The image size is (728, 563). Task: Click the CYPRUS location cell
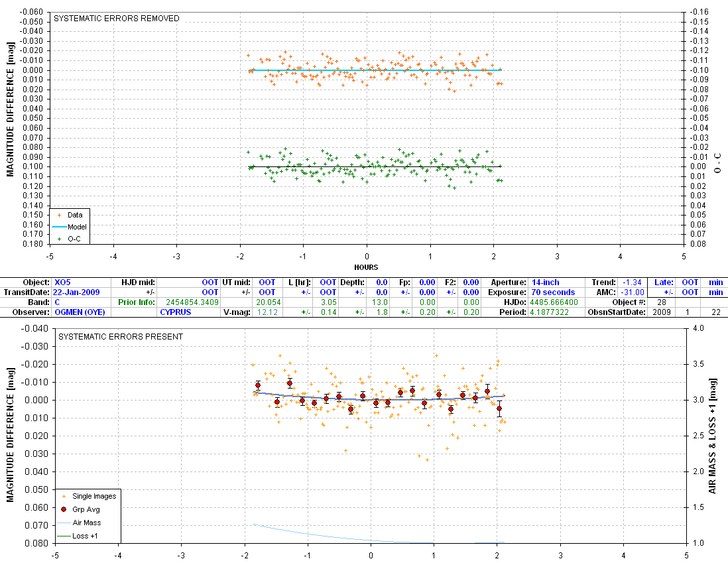click(x=176, y=312)
